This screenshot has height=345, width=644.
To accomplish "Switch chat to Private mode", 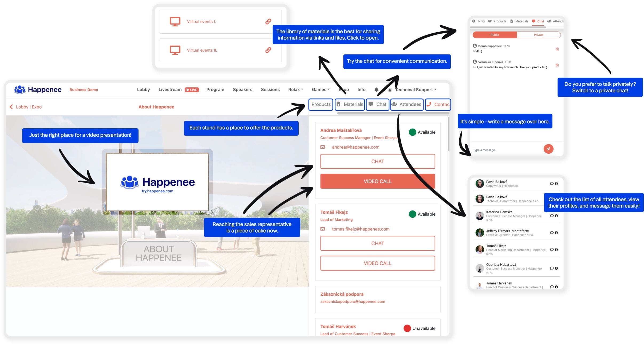I will pos(539,35).
